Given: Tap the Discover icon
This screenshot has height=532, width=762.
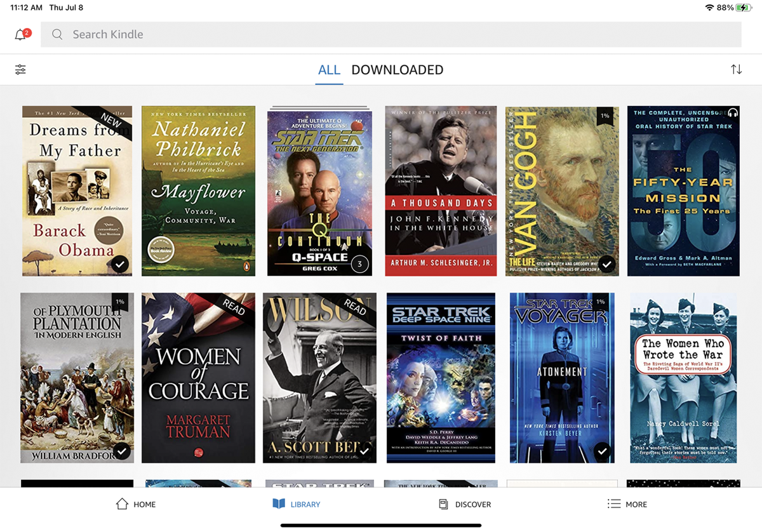Looking at the screenshot, I should [443, 504].
